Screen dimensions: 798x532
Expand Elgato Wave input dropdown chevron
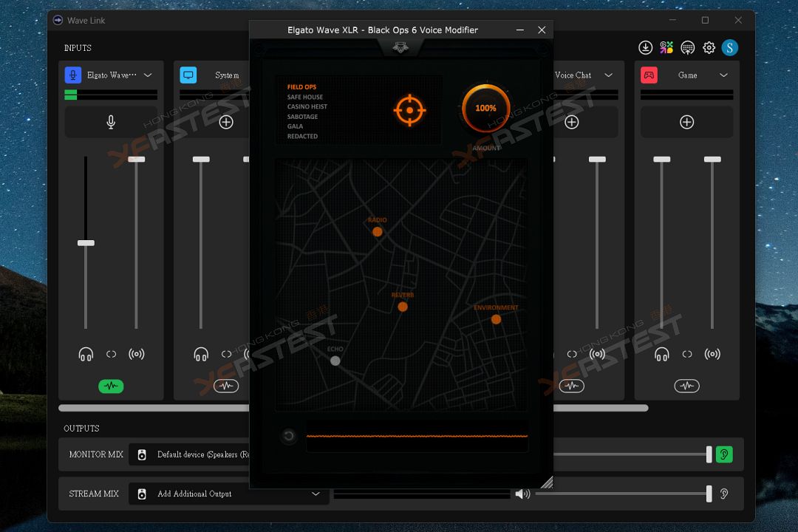[148, 75]
